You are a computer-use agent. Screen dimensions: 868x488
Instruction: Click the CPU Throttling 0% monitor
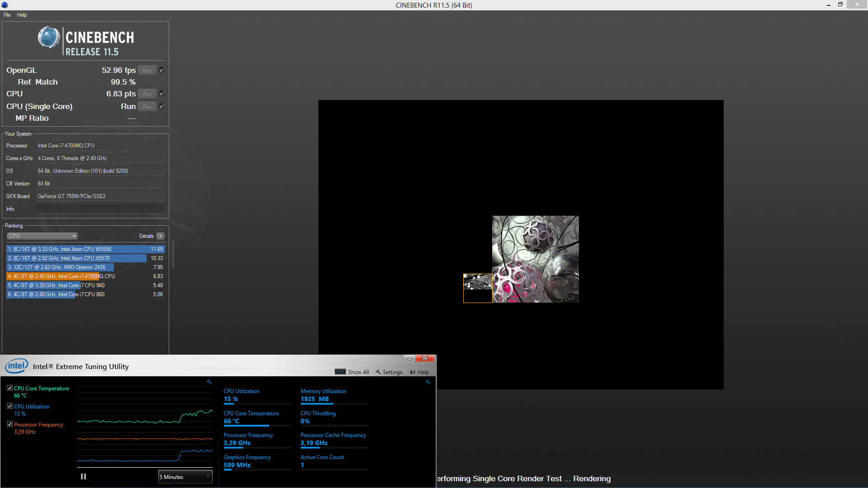pyautogui.click(x=334, y=418)
